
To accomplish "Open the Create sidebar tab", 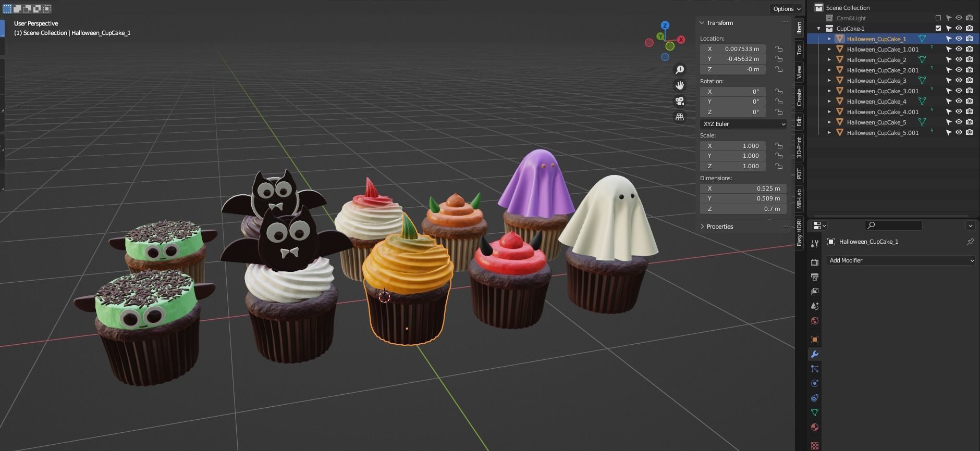I will [x=799, y=97].
